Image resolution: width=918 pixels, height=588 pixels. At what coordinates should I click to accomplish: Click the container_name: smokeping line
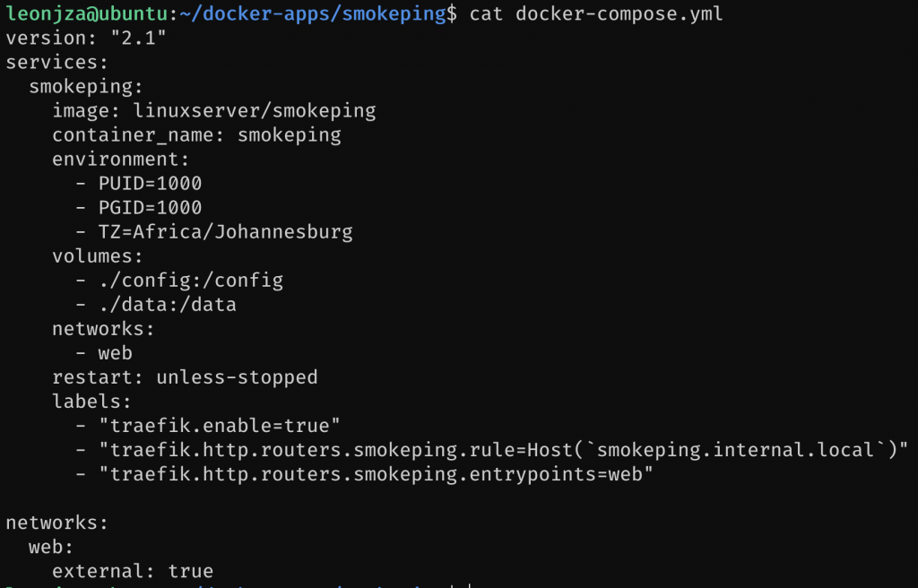click(x=196, y=135)
